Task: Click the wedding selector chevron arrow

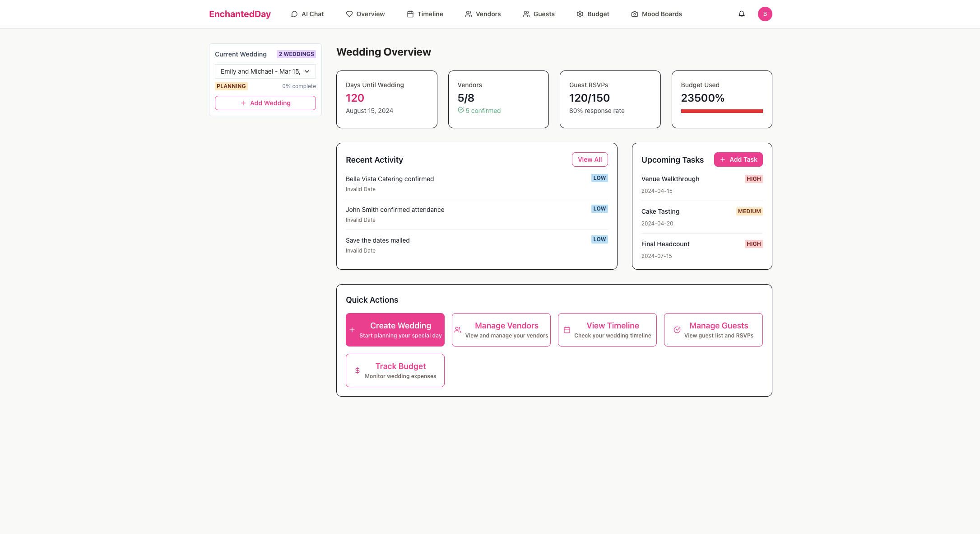Action: pyautogui.click(x=307, y=71)
